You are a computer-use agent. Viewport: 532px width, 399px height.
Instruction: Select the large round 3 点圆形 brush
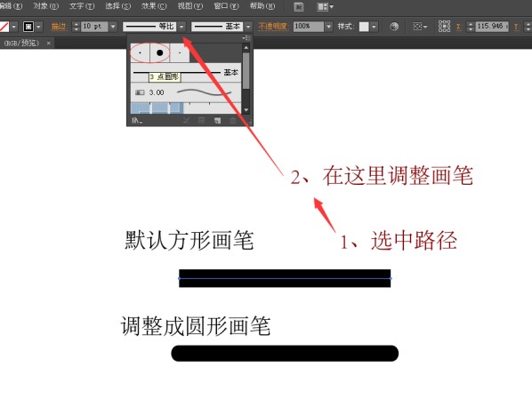(x=160, y=53)
